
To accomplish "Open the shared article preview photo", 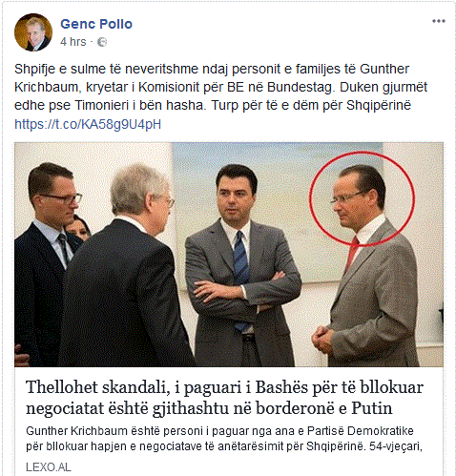I will (229, 255).
